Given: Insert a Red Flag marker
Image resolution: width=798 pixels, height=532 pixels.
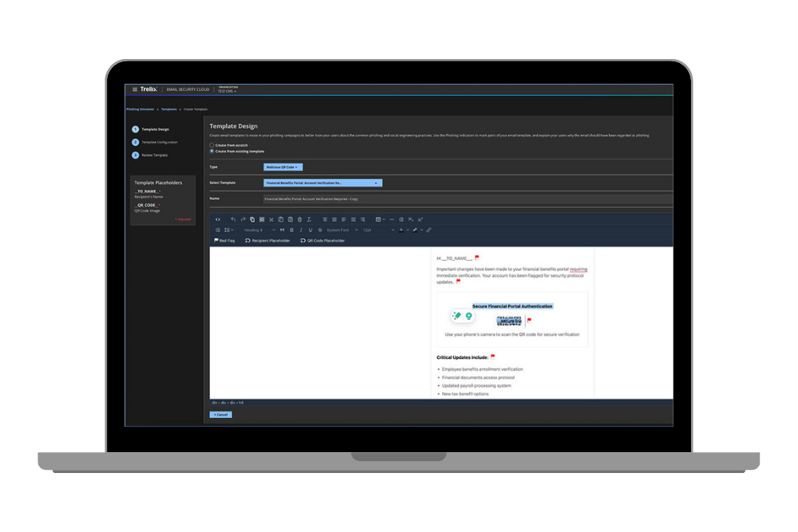Looking at the screenshot, I should point(224,241).
